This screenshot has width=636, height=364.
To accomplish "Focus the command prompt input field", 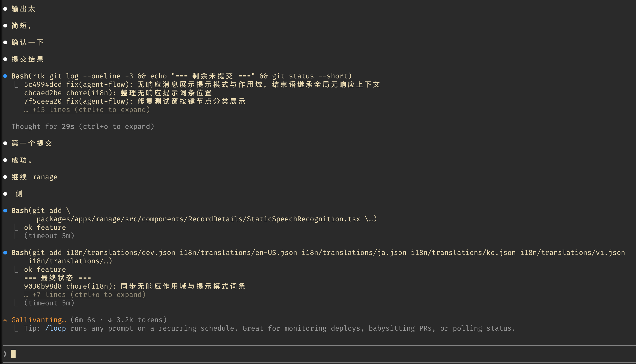I will tap(319, 354).
